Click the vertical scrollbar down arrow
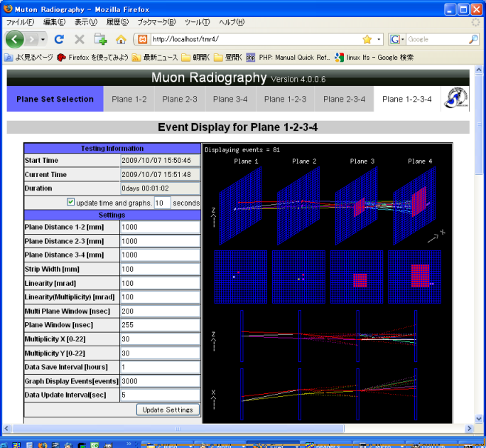This screenshot has height=448, width=486. pos(479,419)
